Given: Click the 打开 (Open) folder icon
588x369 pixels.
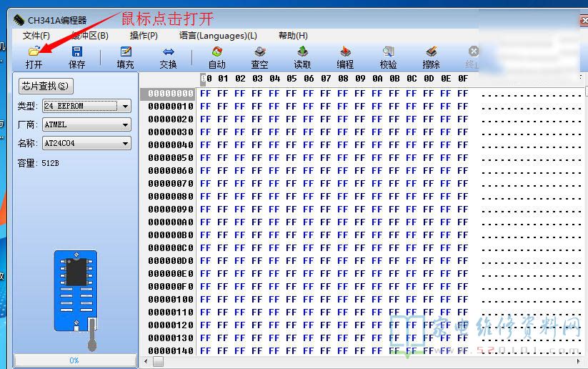Looking at the screenshot, I should [x=34, y=52].
